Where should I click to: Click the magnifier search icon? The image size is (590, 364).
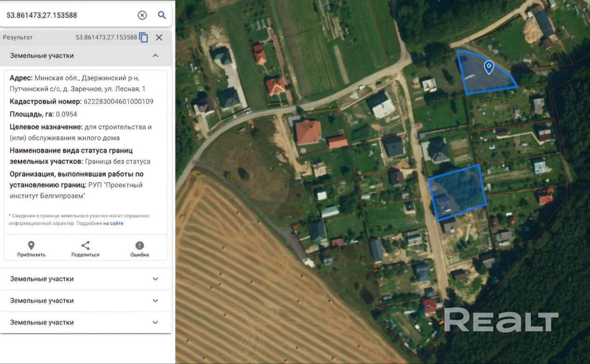[162, 15]
